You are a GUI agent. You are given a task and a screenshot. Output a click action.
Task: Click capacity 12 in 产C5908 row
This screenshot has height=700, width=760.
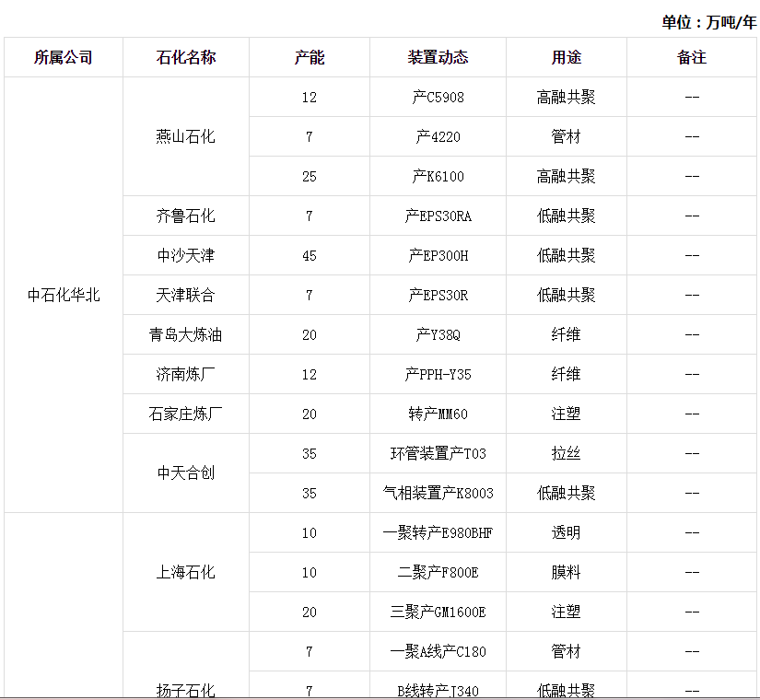(310, 97)
